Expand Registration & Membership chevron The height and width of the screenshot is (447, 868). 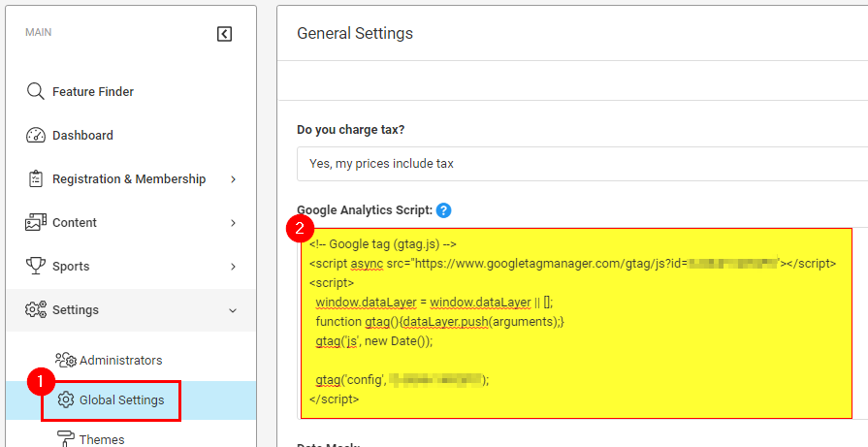click(x=233, y=179)
